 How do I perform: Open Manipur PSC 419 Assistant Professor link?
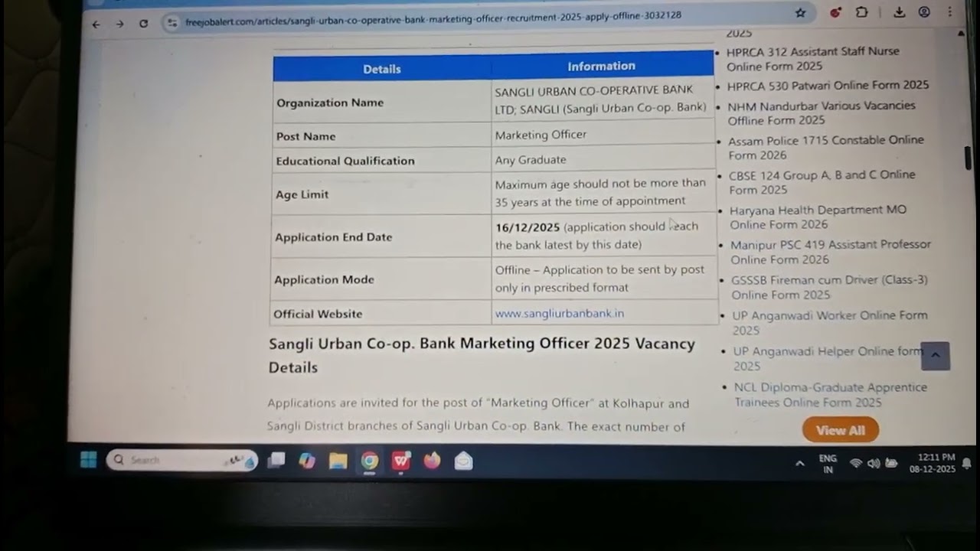[830, 252]
